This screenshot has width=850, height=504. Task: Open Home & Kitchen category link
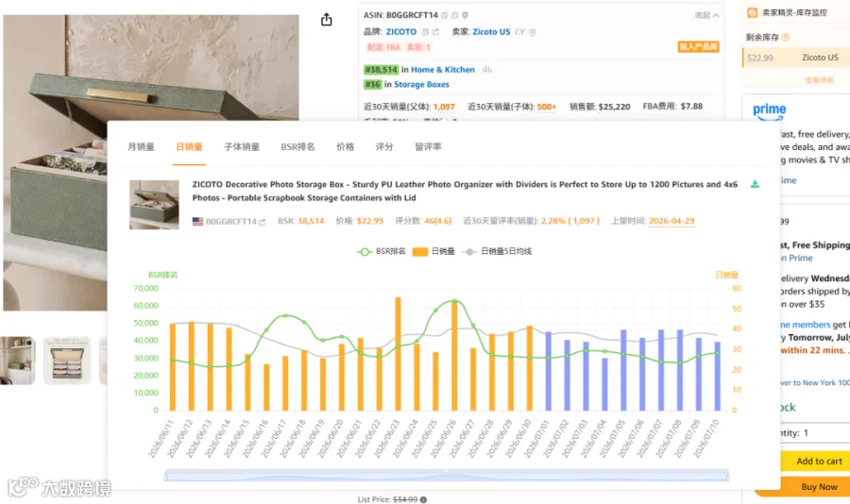click(442, 69)
